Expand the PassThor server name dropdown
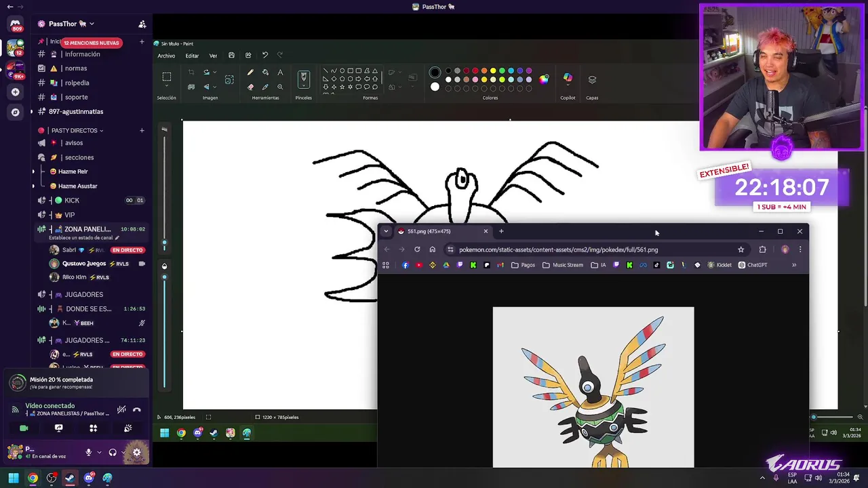 click(92, 24)
